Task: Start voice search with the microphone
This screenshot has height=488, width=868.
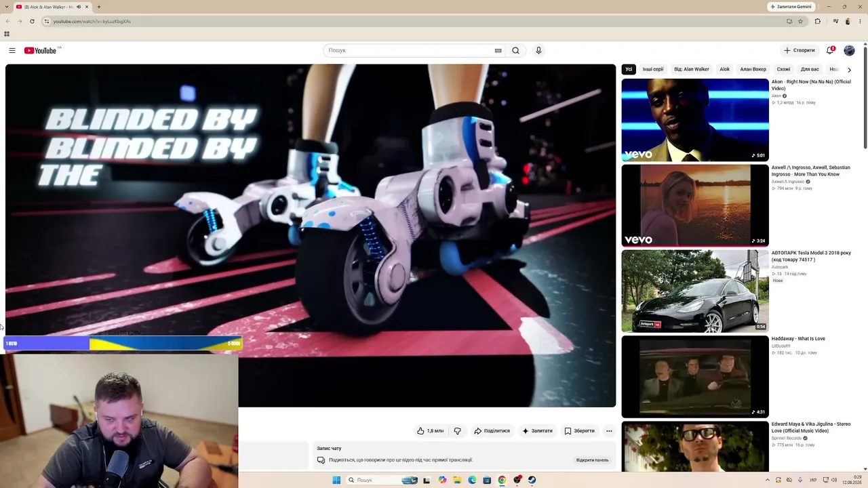Action: tap(538, 50)
